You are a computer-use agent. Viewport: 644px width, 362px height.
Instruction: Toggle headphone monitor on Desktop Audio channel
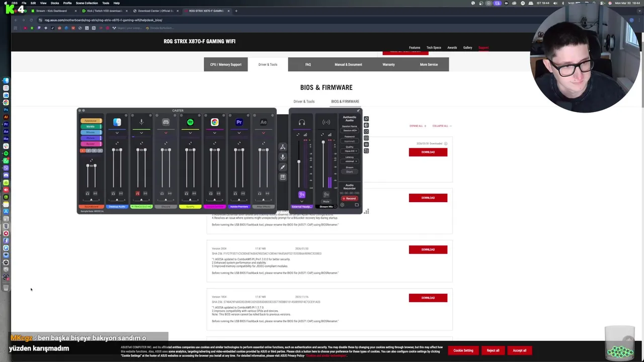click(113, 193)
